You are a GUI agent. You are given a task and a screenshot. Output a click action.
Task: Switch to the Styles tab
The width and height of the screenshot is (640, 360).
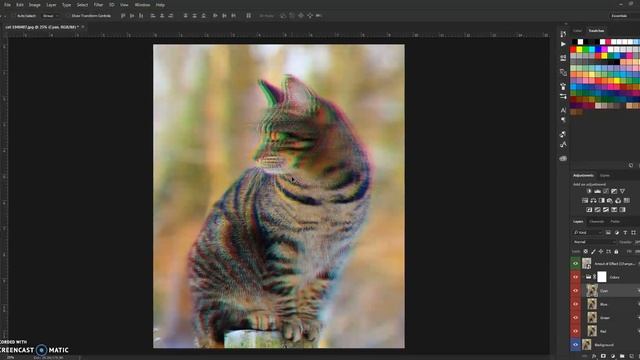[605, 176]
